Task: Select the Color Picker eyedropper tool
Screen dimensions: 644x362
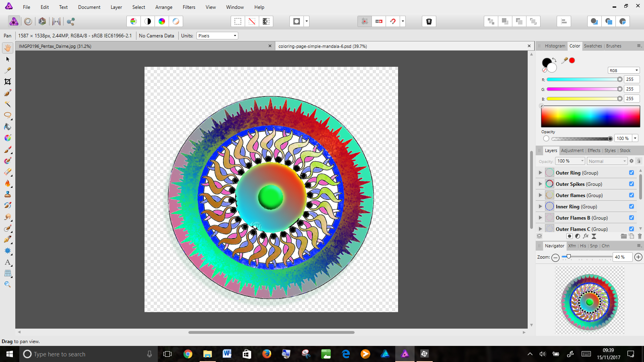Action: 8,70
